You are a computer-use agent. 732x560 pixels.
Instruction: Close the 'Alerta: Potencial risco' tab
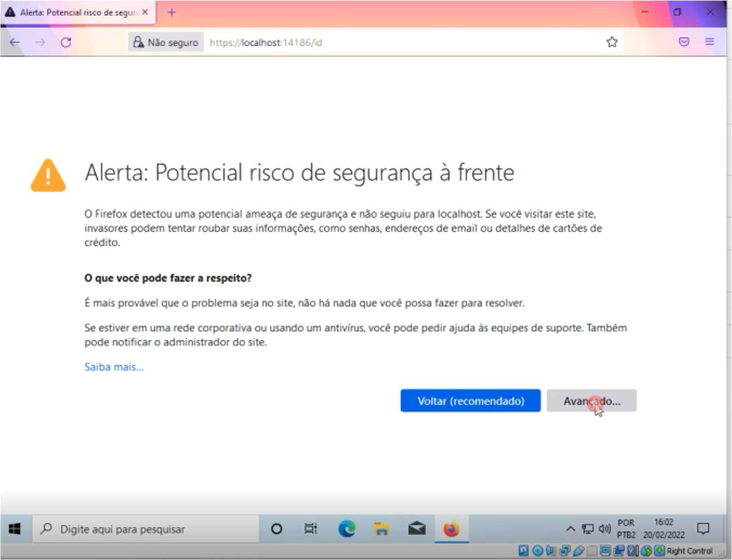tap(145, 12)
